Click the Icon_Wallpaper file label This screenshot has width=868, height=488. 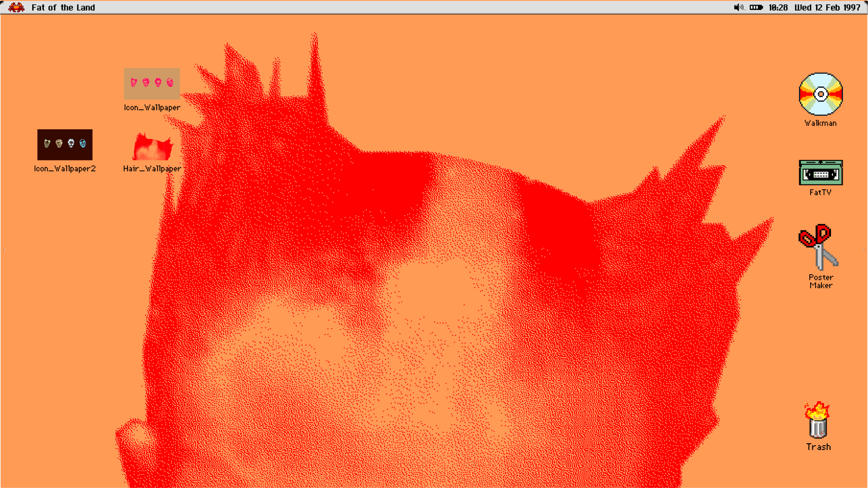tap(152, 108)
